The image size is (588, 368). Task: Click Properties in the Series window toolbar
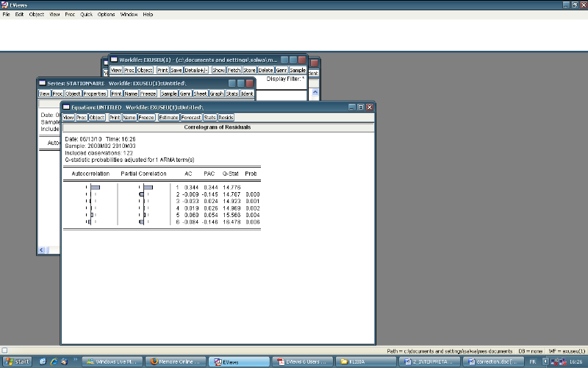click(x=95, y=93)
